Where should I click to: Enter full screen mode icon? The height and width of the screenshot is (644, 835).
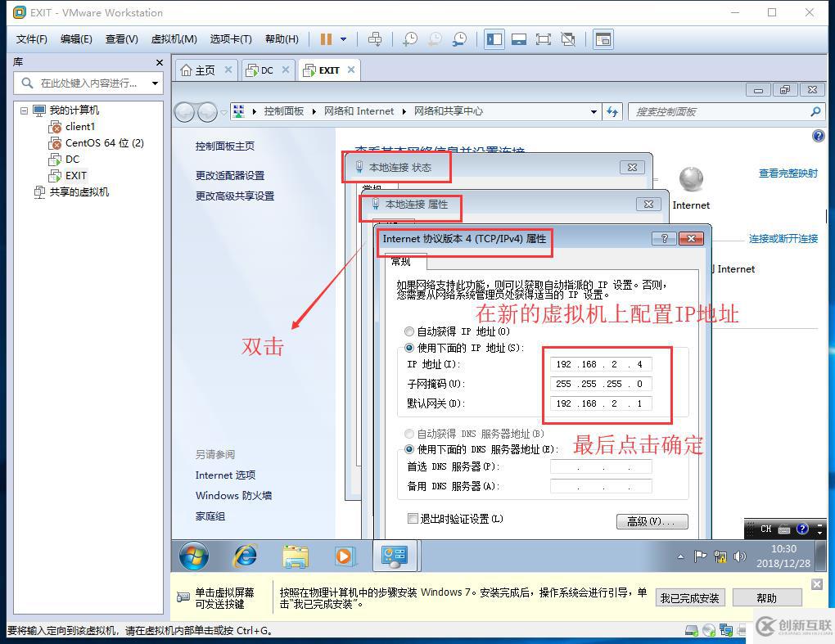[544, 38]
